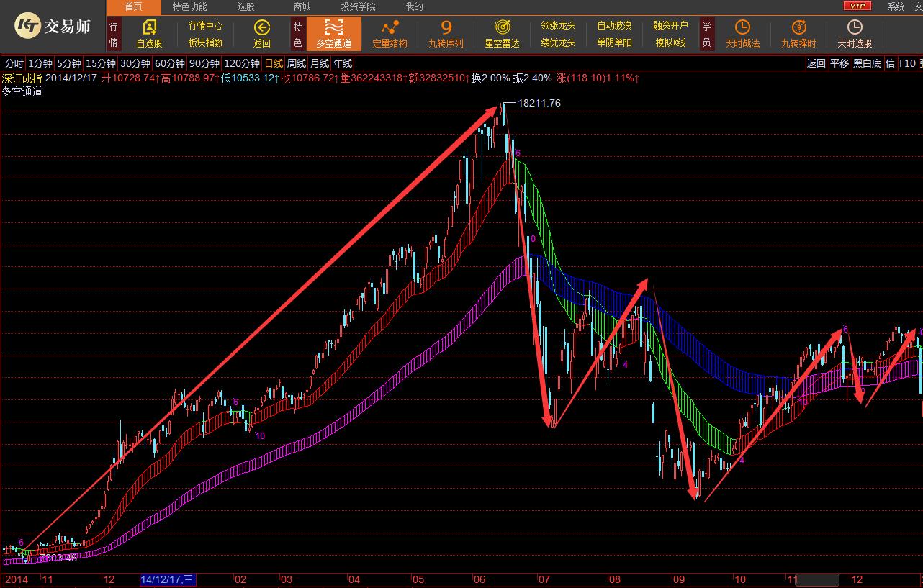Open 自动波浪 auto wave tool
Screen dimensions: 923x588
point(615,25)
